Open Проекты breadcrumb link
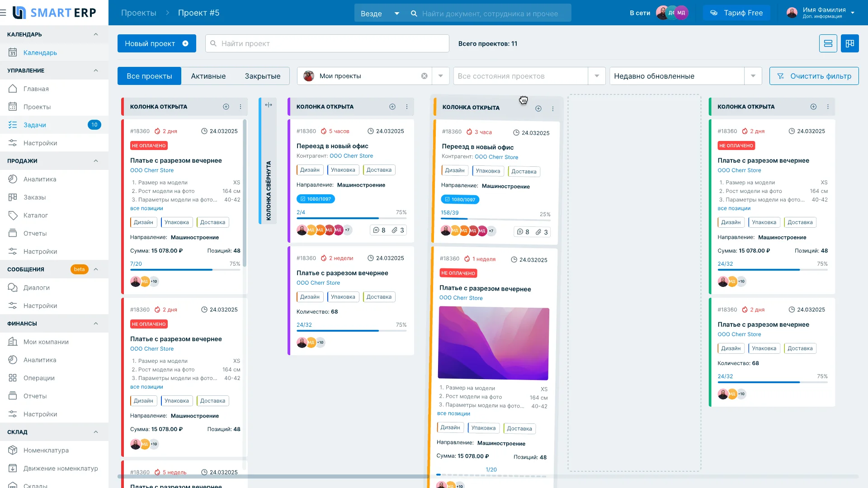 139,13
